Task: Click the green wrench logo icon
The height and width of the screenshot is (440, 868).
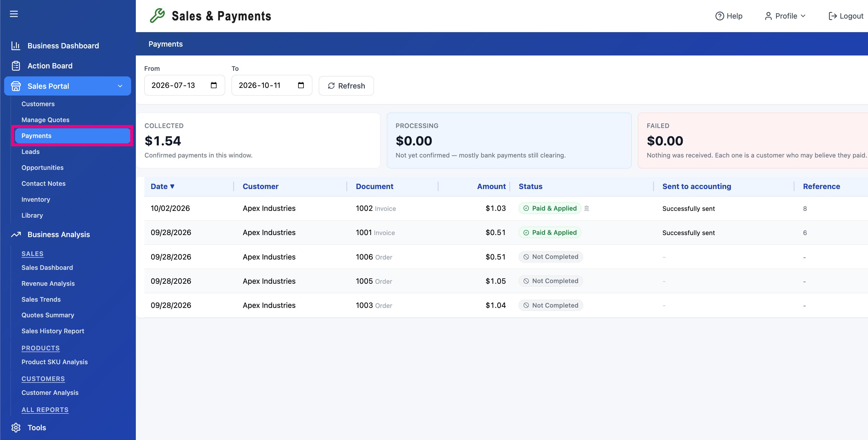Action: (157, 16)
